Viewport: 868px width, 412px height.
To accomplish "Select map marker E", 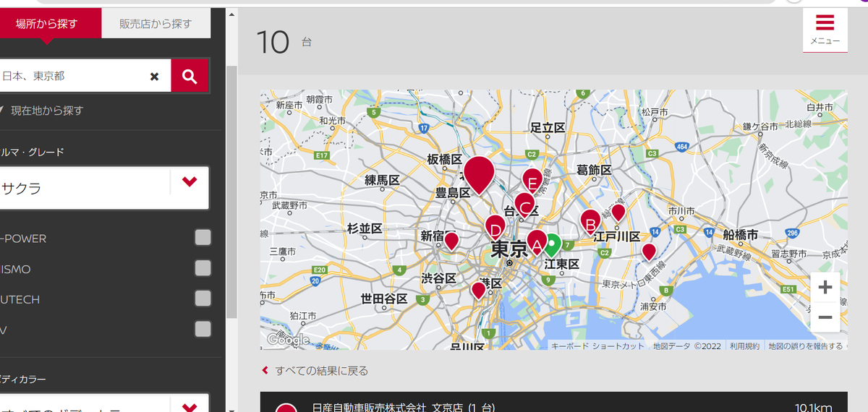I will point(532,181).
